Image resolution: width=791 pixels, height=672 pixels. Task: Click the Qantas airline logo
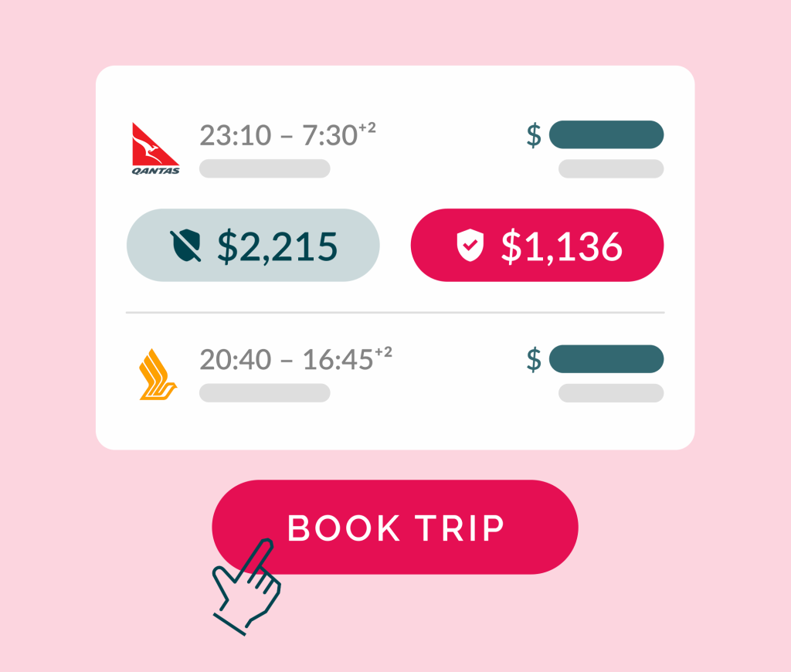[155, 148]
